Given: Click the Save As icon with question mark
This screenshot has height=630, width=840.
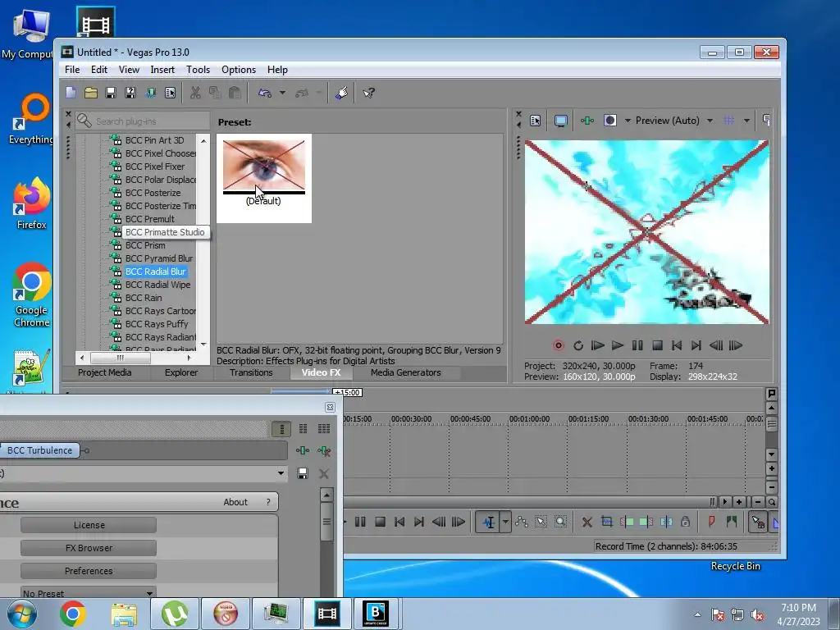Looking at the screenshot, I should 130,93.
